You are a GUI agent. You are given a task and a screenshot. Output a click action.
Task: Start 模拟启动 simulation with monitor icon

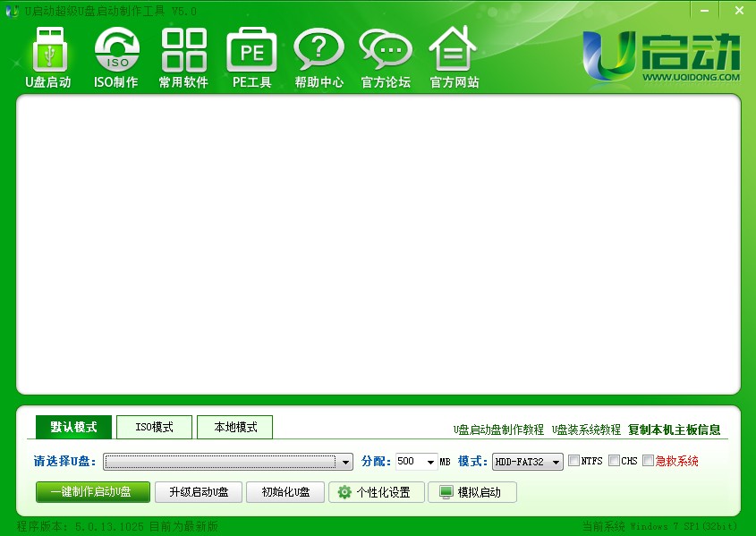click(472, 492)
